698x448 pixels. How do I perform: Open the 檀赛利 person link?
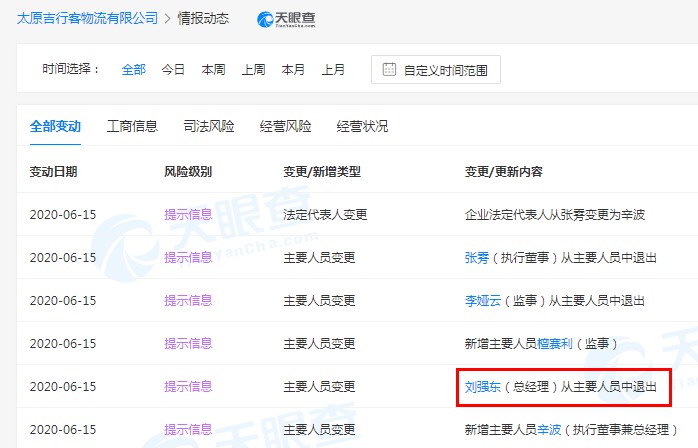[555, 343]
